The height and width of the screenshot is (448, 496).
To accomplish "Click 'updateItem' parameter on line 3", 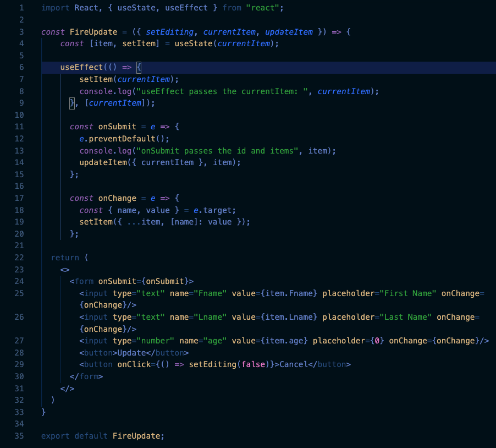I will [x=289, y=32].
